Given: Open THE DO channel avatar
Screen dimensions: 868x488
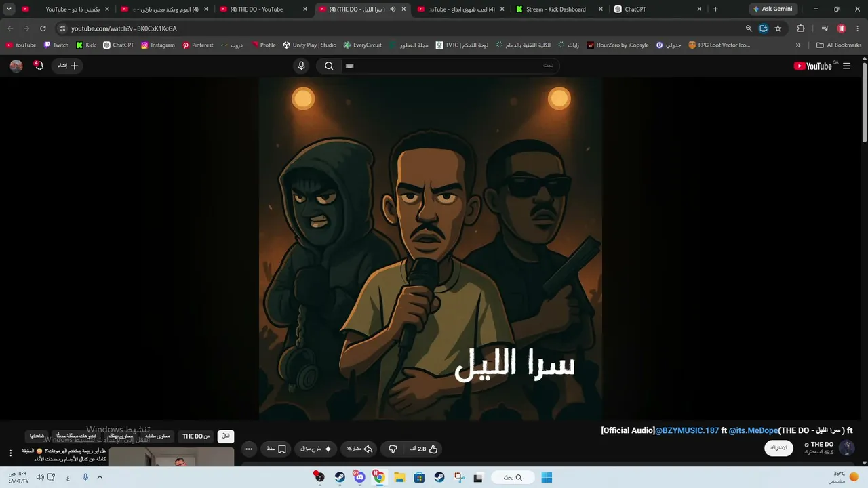Looking at the screenshot, I should [846, 448].
